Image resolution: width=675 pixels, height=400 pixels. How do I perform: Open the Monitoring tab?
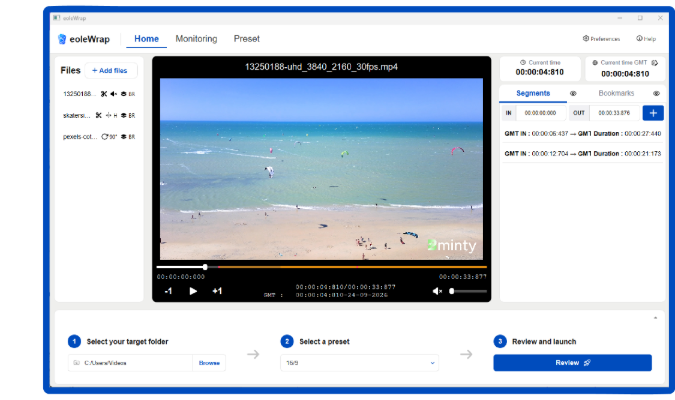(x=196, y=39)
